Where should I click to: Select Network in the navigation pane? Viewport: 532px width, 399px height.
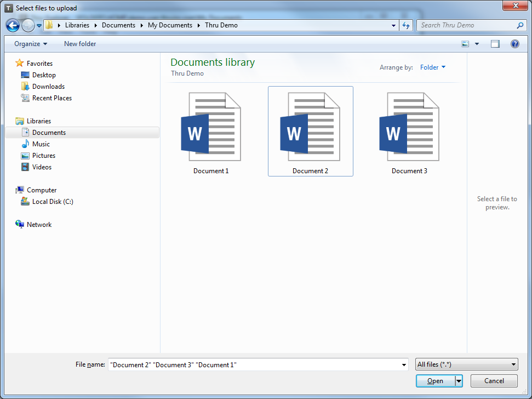click(39, 225)
